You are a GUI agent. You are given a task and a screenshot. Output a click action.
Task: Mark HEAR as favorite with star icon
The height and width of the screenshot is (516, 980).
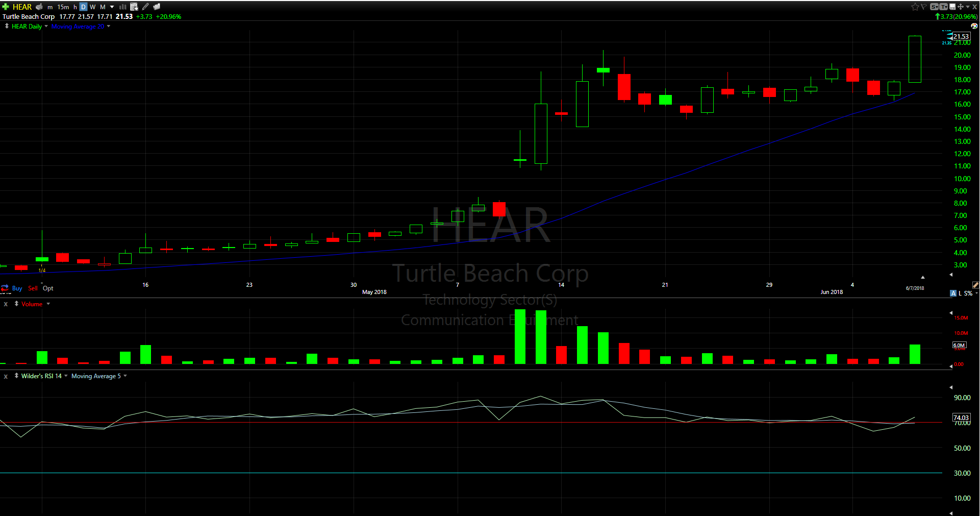click(x=915, y=7)
